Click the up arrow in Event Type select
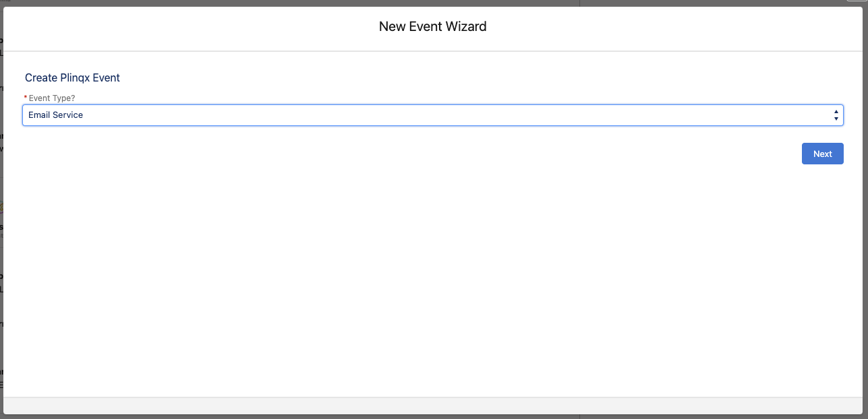This screenshot has width=868, height=419. coord(836,112)
